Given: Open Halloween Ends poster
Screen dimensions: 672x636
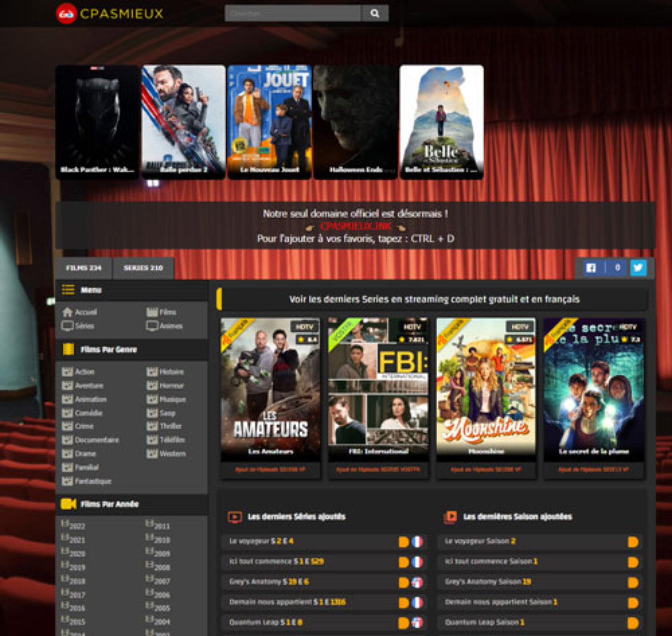Looking at the screenshot, I should pyautogui.click(x=356, y=122).
